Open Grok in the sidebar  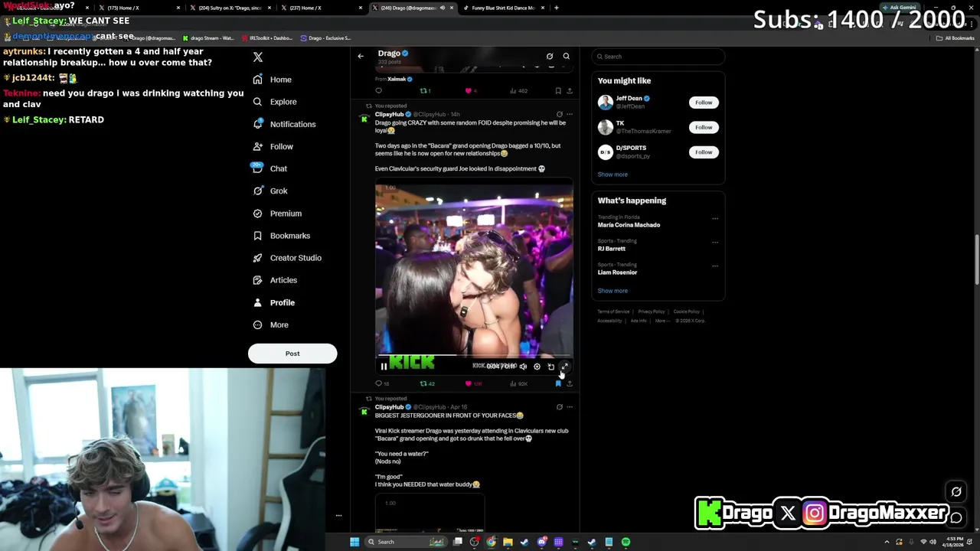(269, 191)
